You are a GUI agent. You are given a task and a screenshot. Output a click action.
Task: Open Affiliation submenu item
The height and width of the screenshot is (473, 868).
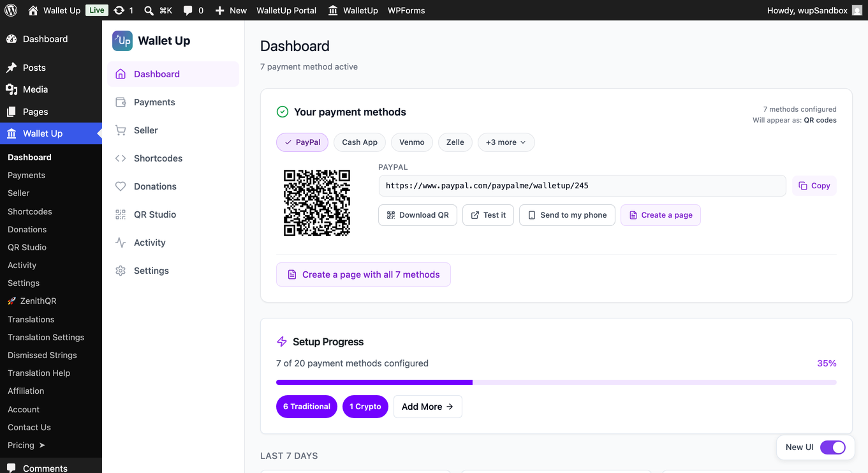(x=26, y=391)
